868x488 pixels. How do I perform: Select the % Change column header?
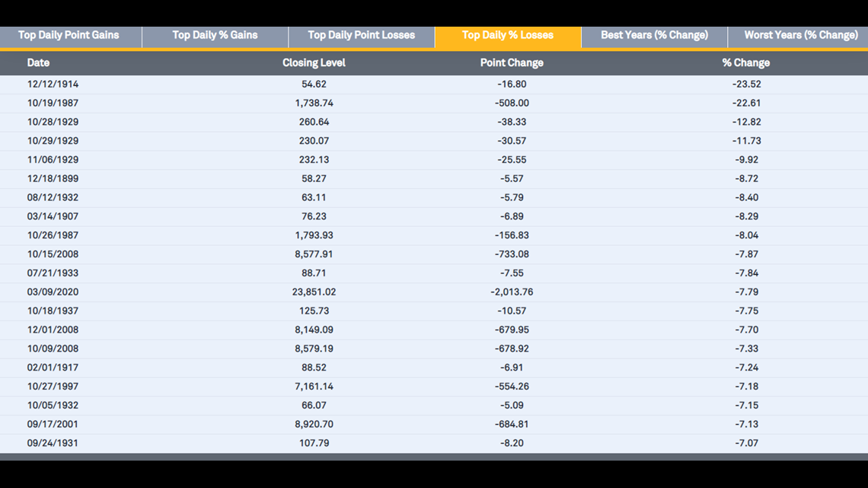click(x=745, y=63)
